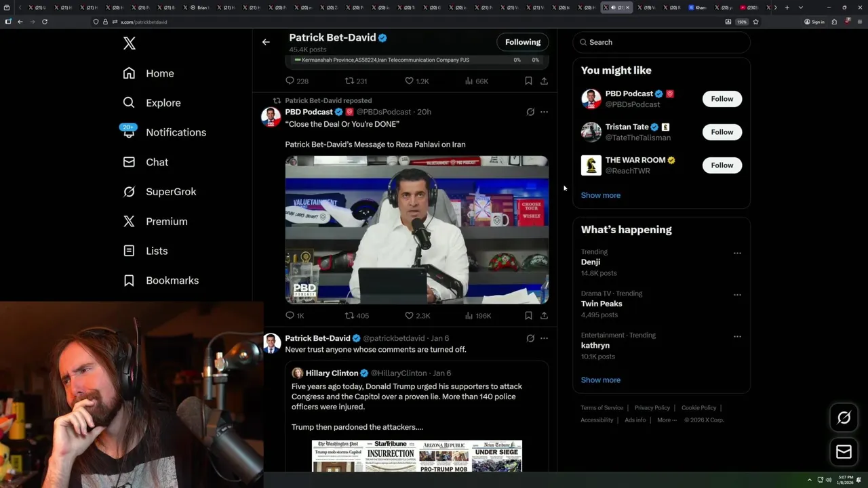Open Notifications in the sidebar
868x488 pixels.
(x=164, y=132)
